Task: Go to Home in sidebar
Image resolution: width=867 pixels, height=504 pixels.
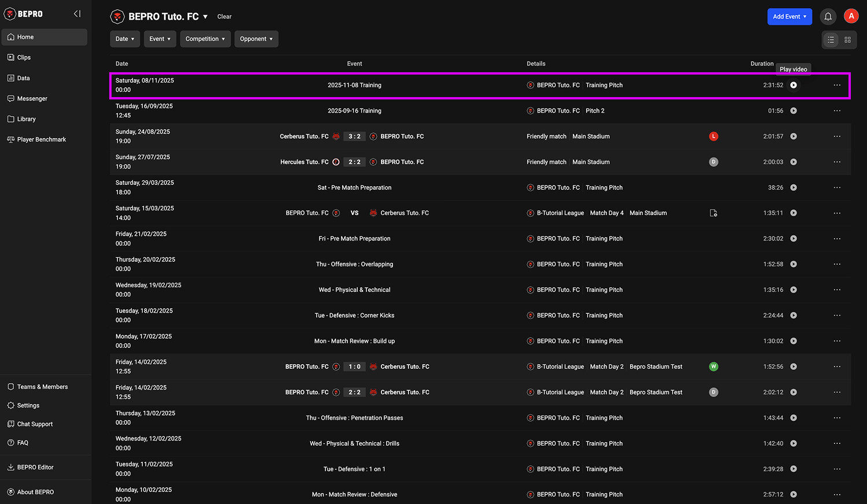Action: coord(45,37)
